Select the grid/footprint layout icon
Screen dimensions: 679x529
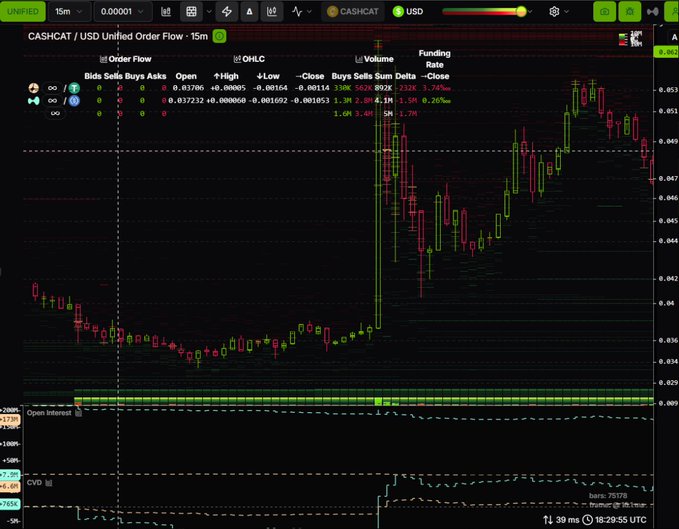191,12
